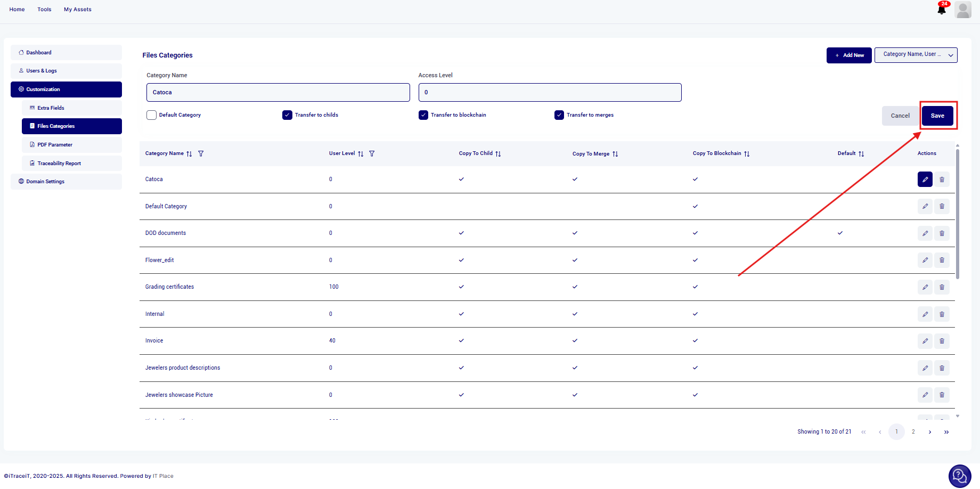Viewport: 980px width, 489px height.
Task: Open the user profile avatar
Action: pos(963,10)
